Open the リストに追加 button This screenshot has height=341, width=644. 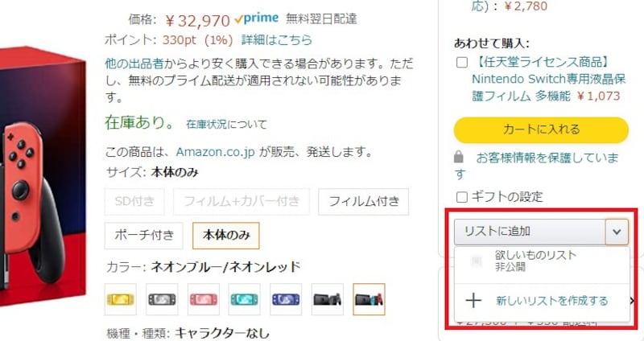tap(530, 232)
